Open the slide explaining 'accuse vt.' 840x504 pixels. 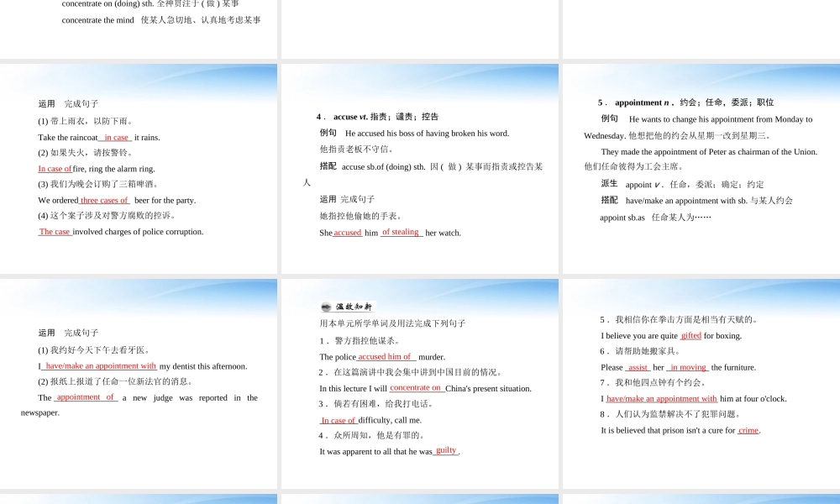pyautogui.click(x=419, y=169)
